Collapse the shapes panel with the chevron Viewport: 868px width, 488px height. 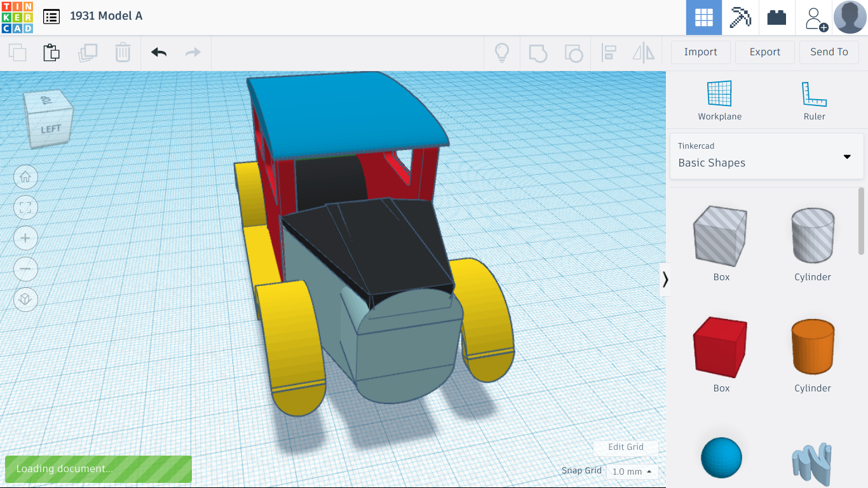pos(665,279)
